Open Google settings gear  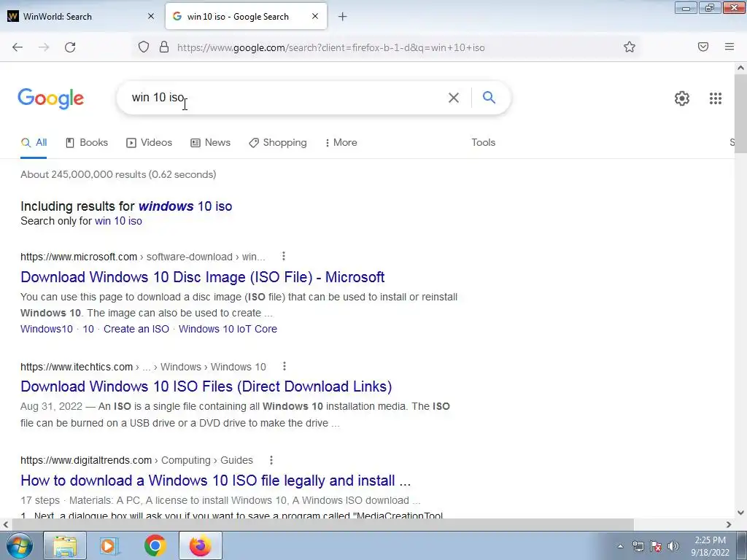682,98
